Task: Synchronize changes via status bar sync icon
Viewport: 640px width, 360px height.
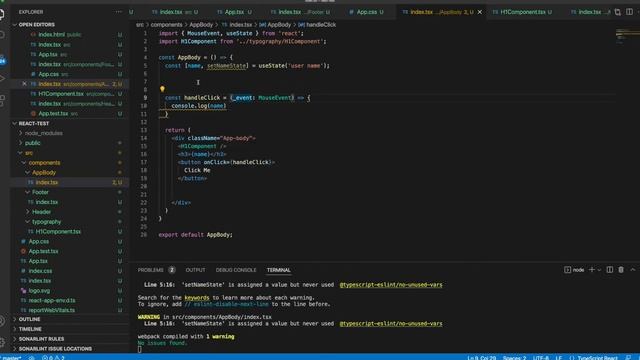Action: (31, 358)
